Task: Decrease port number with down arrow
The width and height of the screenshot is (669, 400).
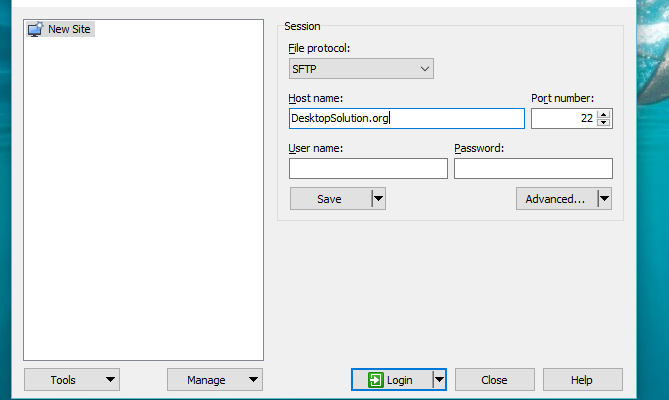Action: (604, 123)
